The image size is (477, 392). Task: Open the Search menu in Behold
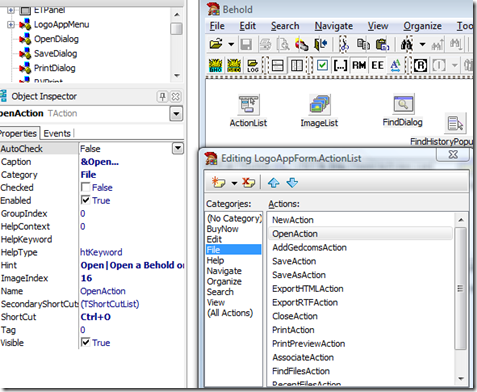click(x=285, y=26)
